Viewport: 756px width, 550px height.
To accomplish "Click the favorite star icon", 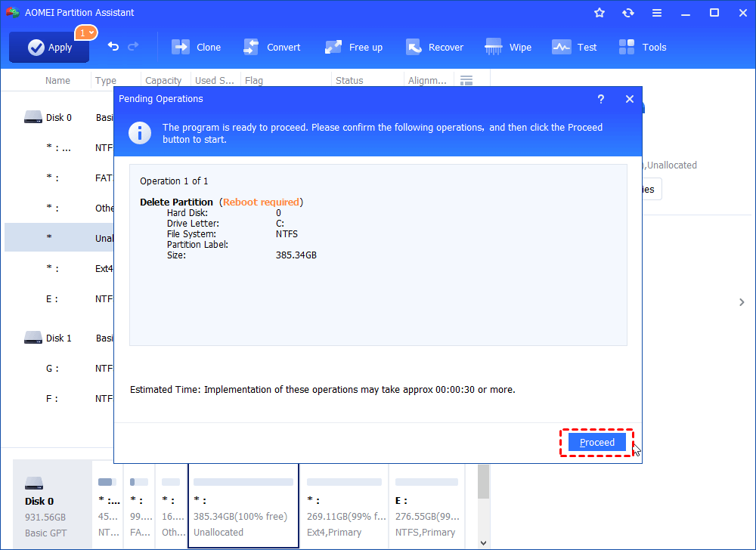I will pos(599,12).
